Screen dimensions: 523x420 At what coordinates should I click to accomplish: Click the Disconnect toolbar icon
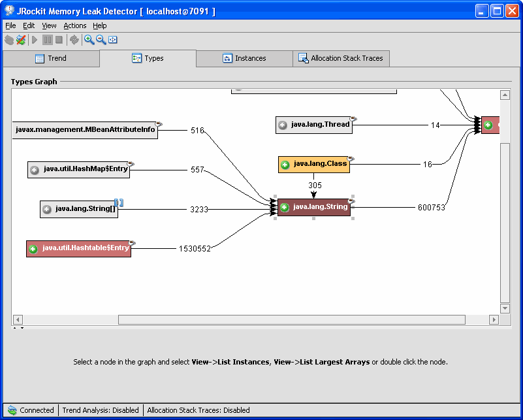[21, 40]
